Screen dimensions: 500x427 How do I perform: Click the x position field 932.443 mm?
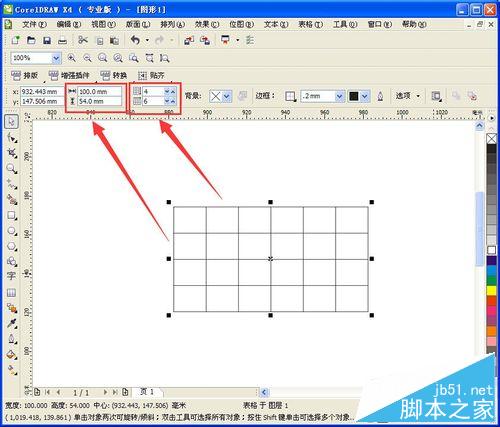coord(42,91)
